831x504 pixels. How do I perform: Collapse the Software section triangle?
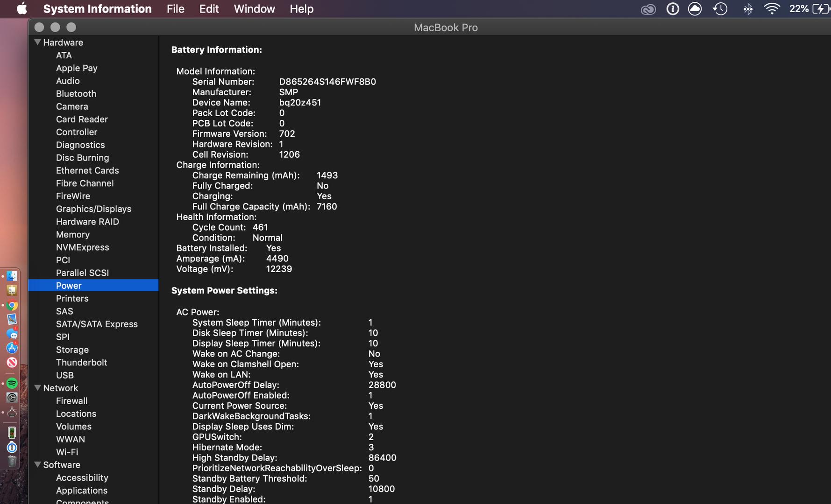click(38, 465)
